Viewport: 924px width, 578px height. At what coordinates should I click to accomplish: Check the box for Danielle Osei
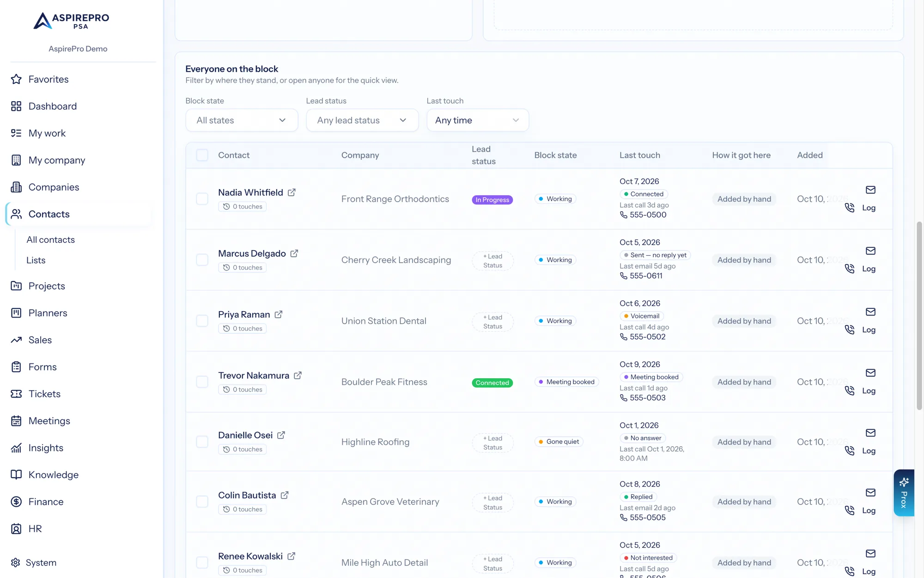202,442
